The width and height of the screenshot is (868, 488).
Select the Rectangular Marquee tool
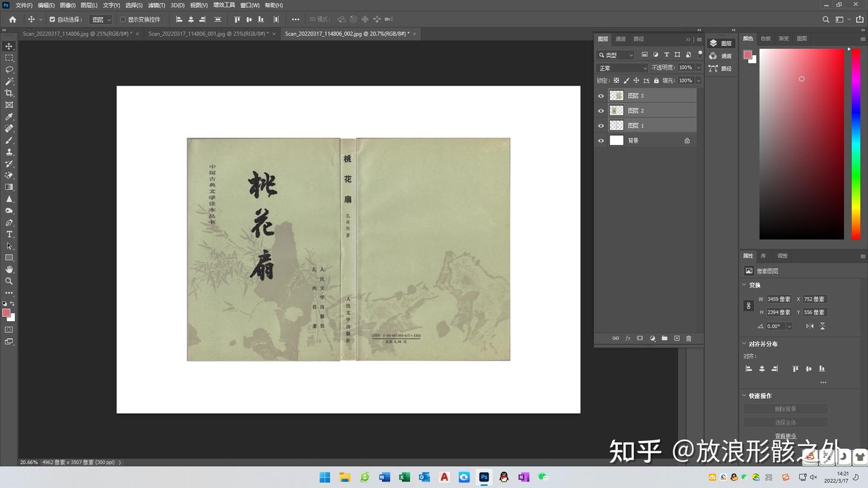point(9,58)
